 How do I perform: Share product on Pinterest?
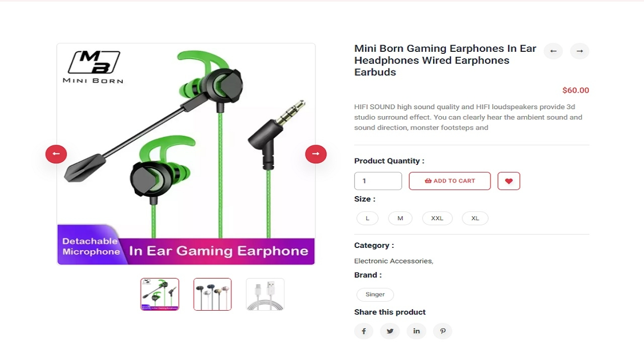tap(443, 331)
